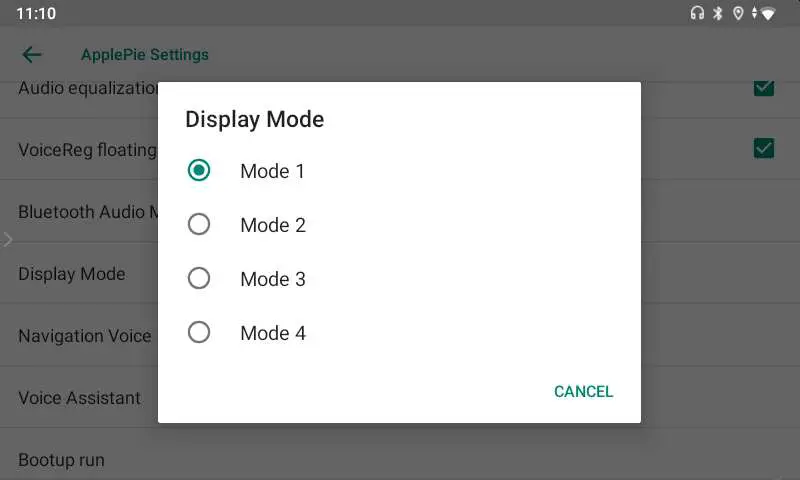The width and height of the screenshot is (800, 480).
Task: Tap the Bluetooth status bar icon
Action: pyautogui.click(x=718, y=14)
